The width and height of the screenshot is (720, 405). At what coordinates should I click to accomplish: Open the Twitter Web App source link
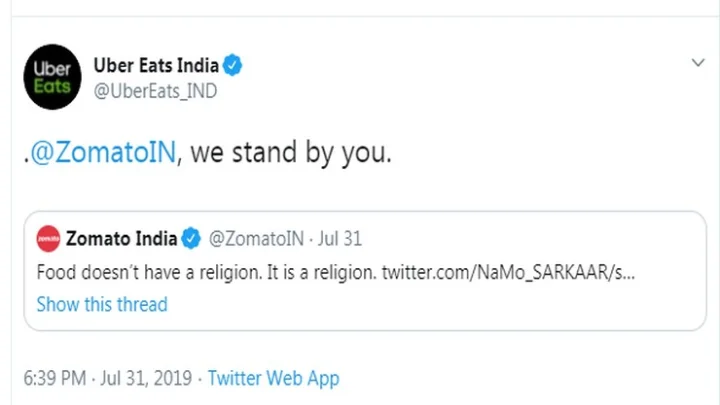coord(273,379)
